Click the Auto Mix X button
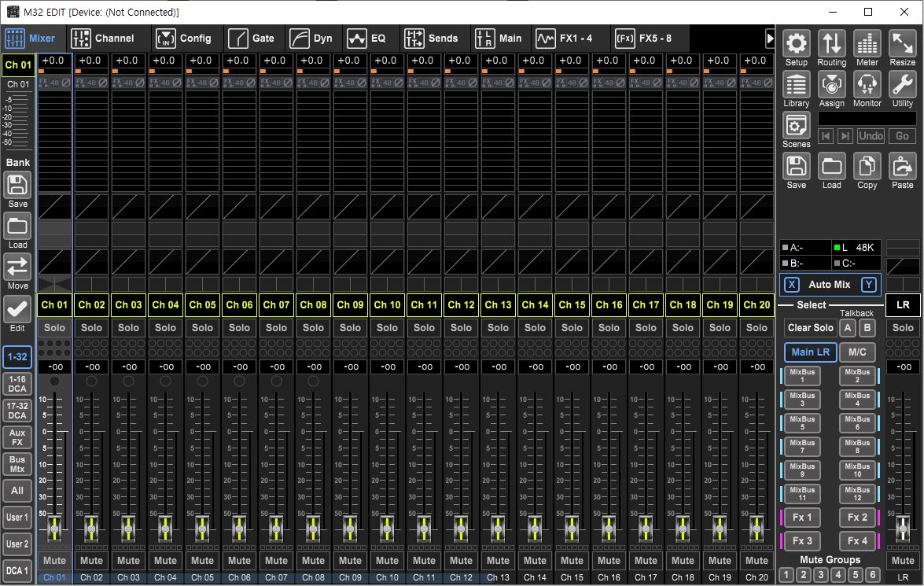924x586 pixels. point(791,285)
